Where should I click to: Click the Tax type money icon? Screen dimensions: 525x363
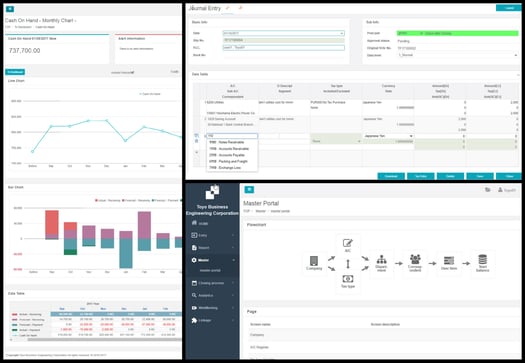point(348,279)
